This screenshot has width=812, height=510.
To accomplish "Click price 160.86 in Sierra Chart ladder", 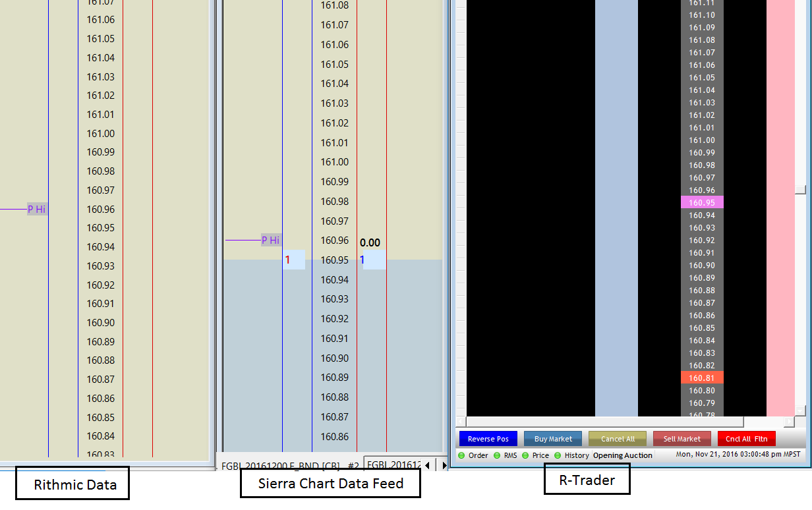I will tap(335, 437).
